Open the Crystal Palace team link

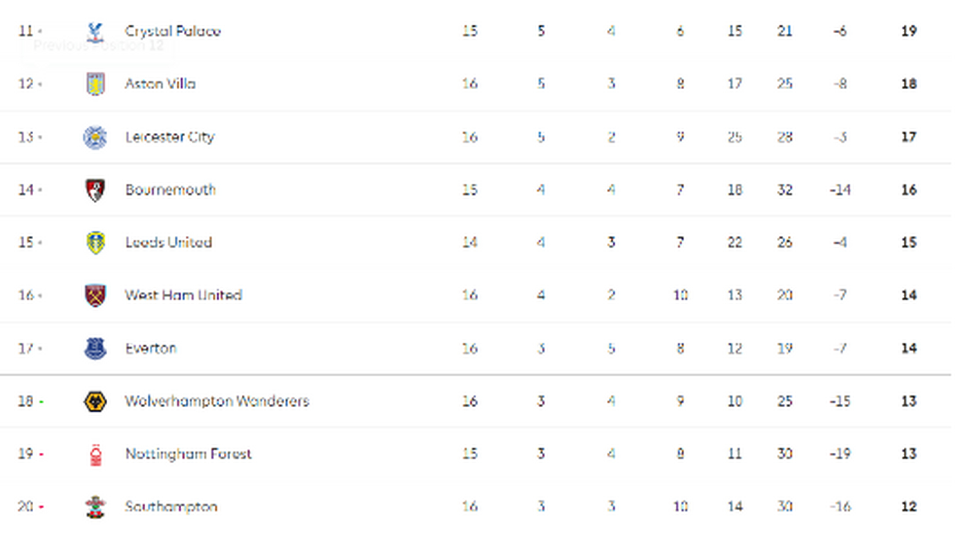click(x=173, y=31)
